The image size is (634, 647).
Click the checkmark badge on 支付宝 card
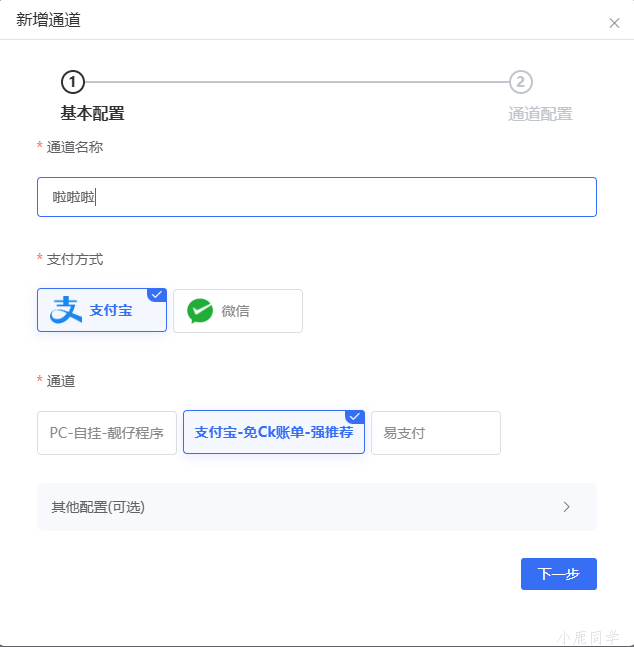tap(157, 295)
